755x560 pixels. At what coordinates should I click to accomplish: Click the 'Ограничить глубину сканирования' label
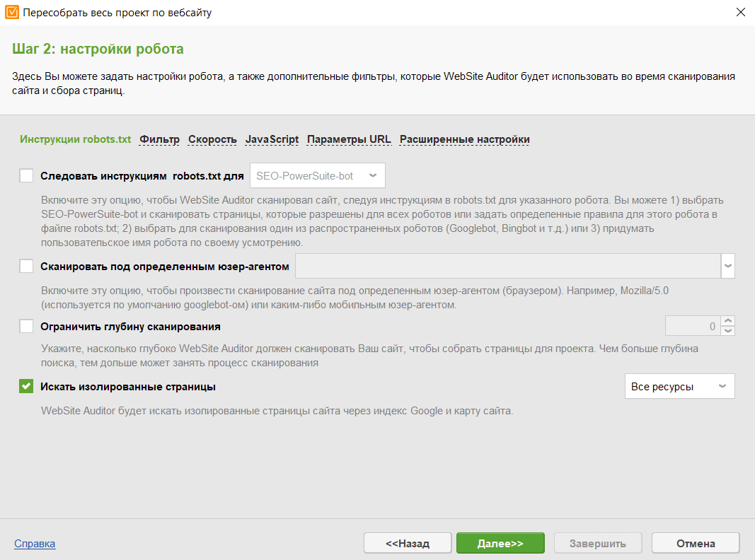point(130,327)
